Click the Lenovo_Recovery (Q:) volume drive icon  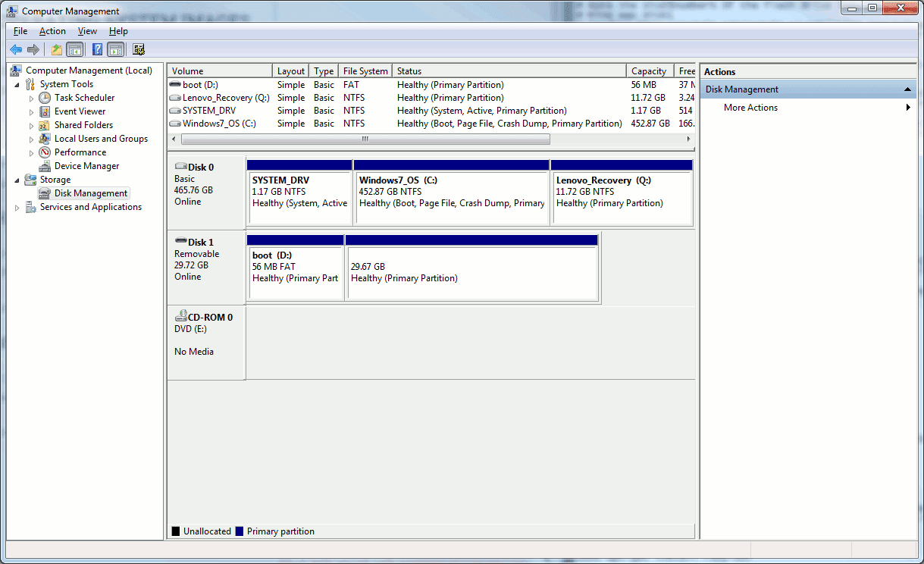(175, 98)
